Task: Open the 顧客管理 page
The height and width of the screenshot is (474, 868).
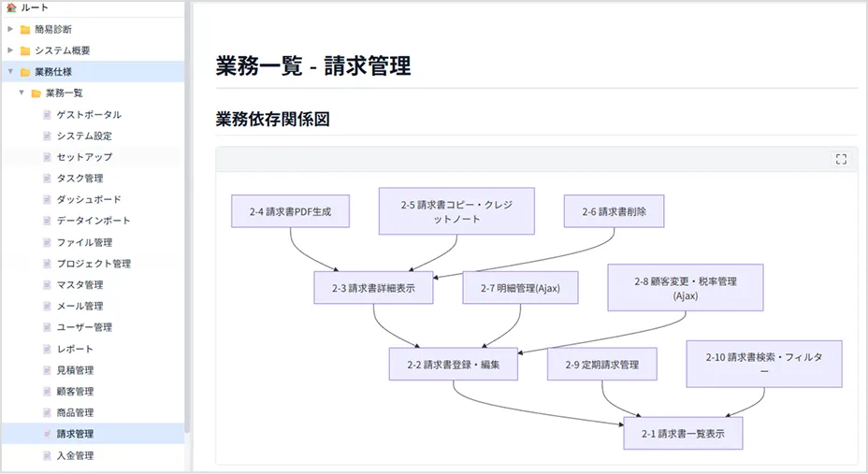Action: tap(75, 392)
